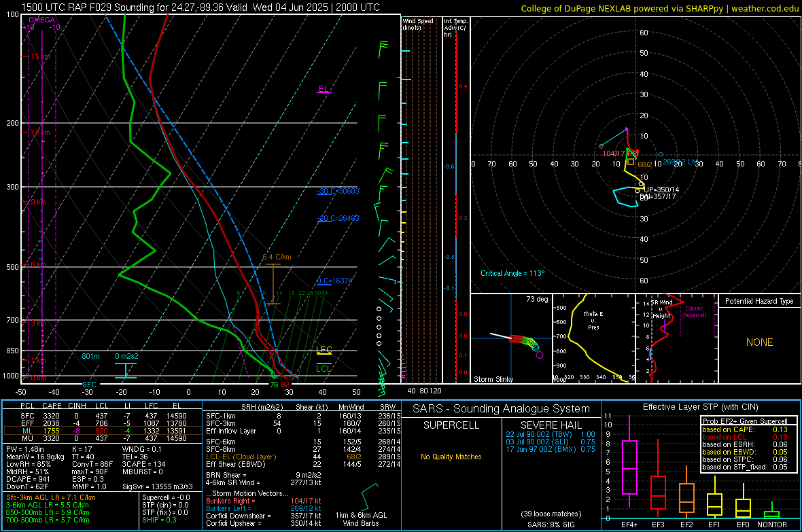
Task: Click the Potential Hazard Type header
Action: [x=759, y=301]
